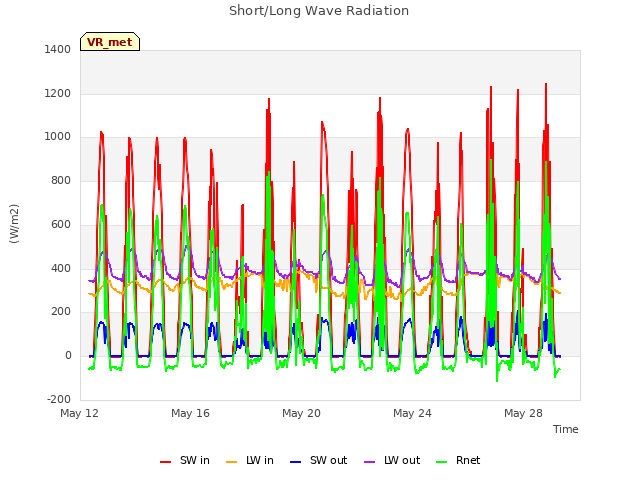
Task: Click the 1000 y-axis tick label
Action: [x=58, y=137]
